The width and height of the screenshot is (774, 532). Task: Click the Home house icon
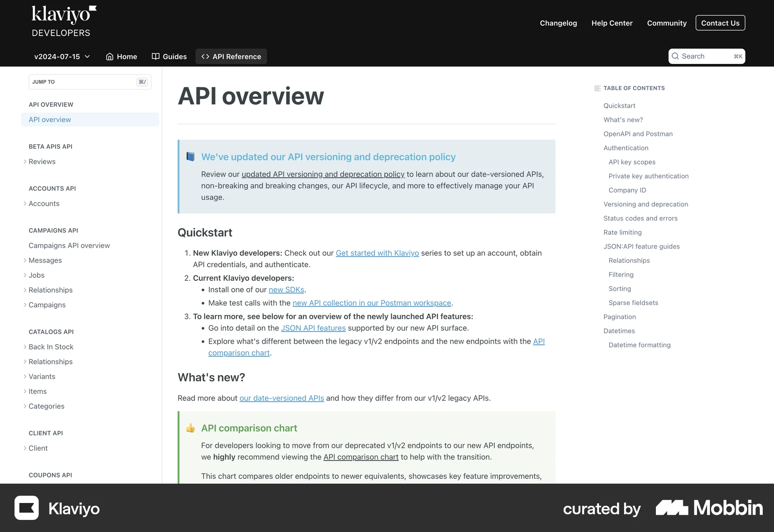(110, 57)
